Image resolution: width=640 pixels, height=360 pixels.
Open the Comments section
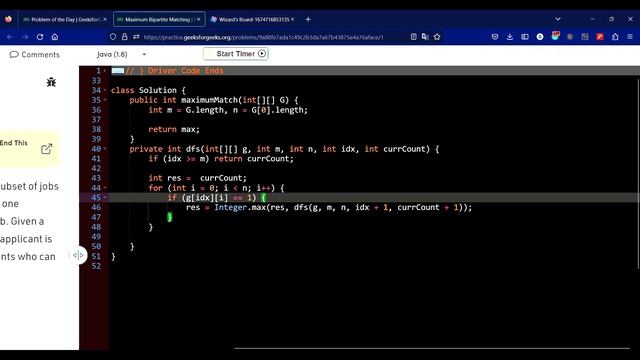point(35,55)
